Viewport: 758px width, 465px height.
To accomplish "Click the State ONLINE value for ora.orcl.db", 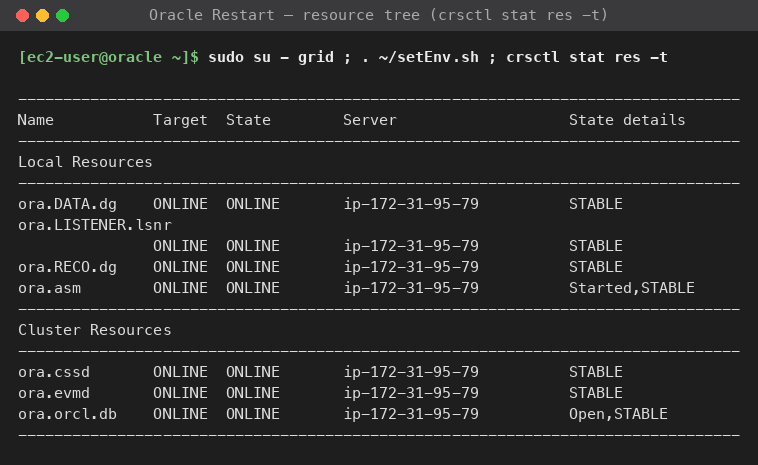I will click(253, 414).
